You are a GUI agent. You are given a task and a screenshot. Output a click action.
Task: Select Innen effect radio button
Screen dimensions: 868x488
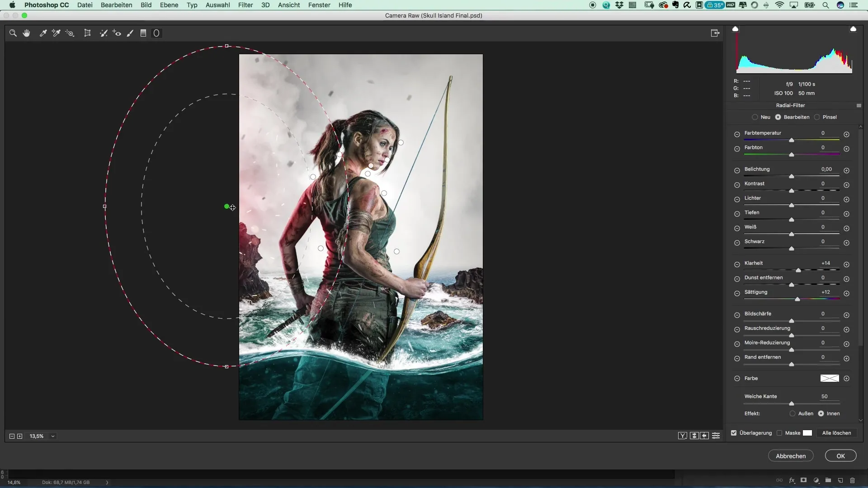coord(821,413)
